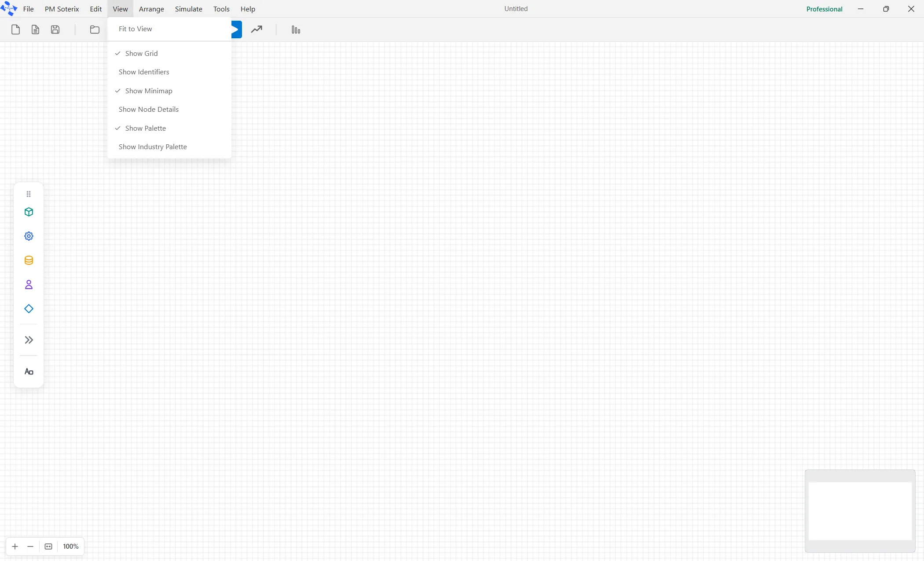Choose Fit to View menu entry

tap(169, 29)
